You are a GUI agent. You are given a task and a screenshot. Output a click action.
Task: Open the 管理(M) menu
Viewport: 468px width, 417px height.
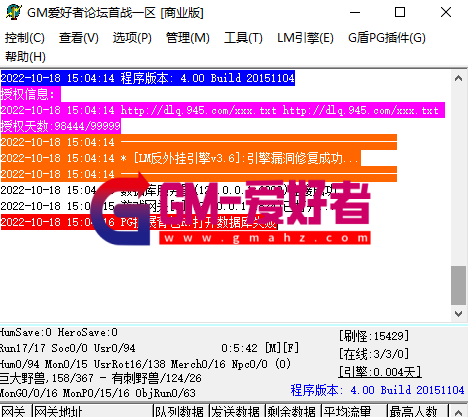188,38
